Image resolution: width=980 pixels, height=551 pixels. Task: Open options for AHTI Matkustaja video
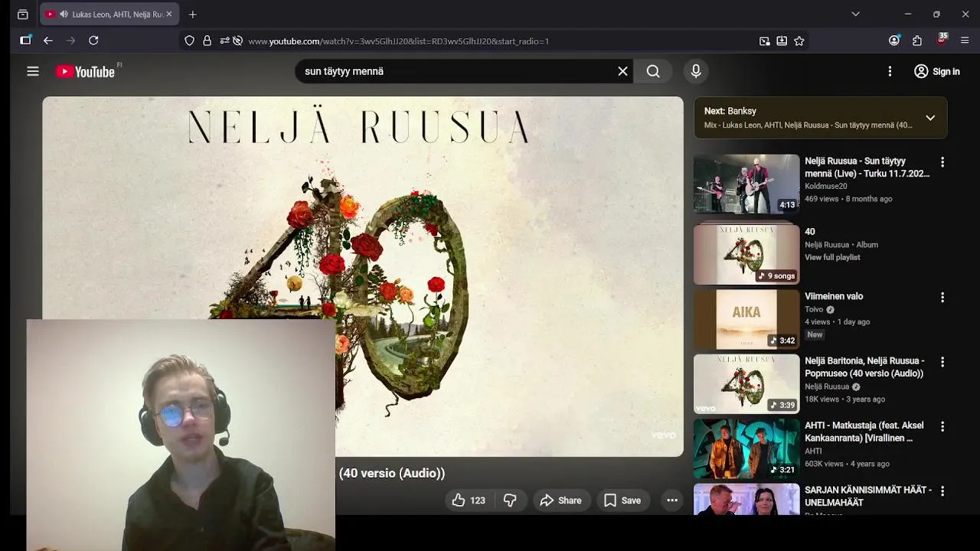coord(942,426)
